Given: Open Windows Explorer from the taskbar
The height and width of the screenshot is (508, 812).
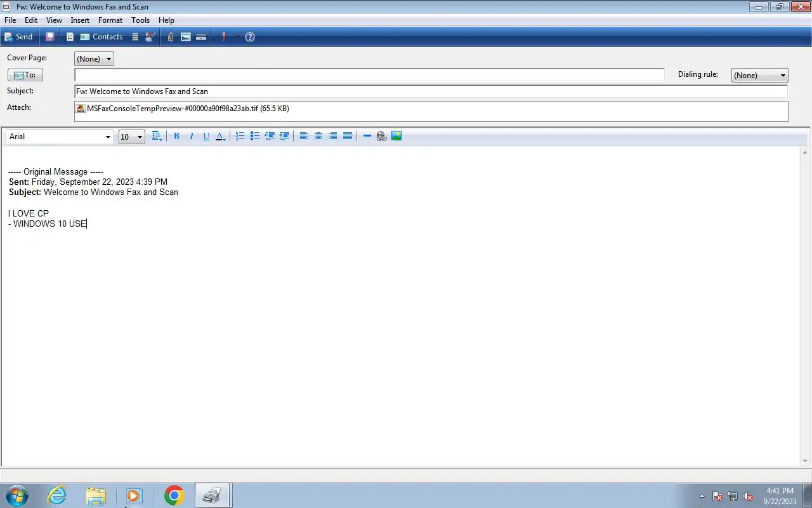Looking at the screenshot, I should pyautogui.click(x=96, y=495).
